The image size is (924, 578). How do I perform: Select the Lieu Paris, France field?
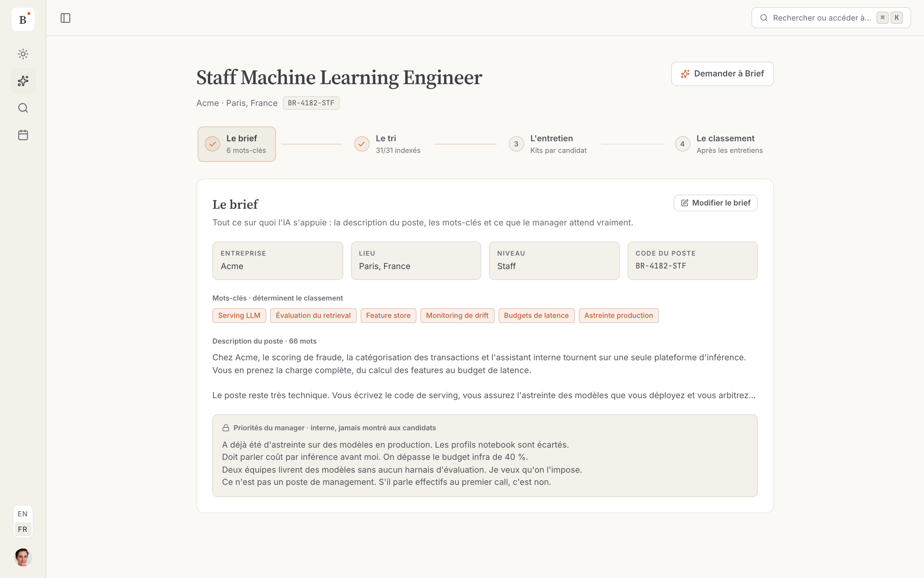coord(416,261)
